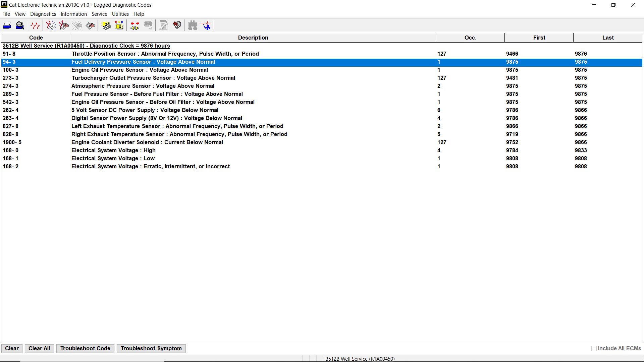Sort the list by the Occ. column header
Viewport: 644px width, 362px height.
tap(470, 38)
